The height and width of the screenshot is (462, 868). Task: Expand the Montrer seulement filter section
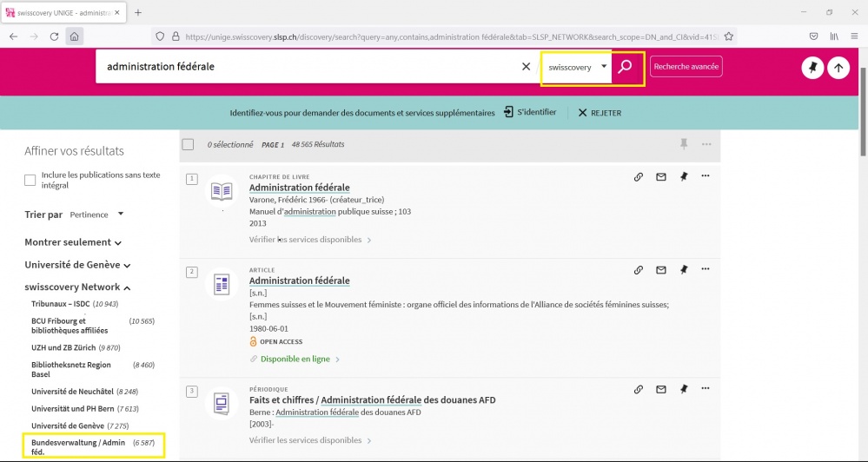point(73,242)
